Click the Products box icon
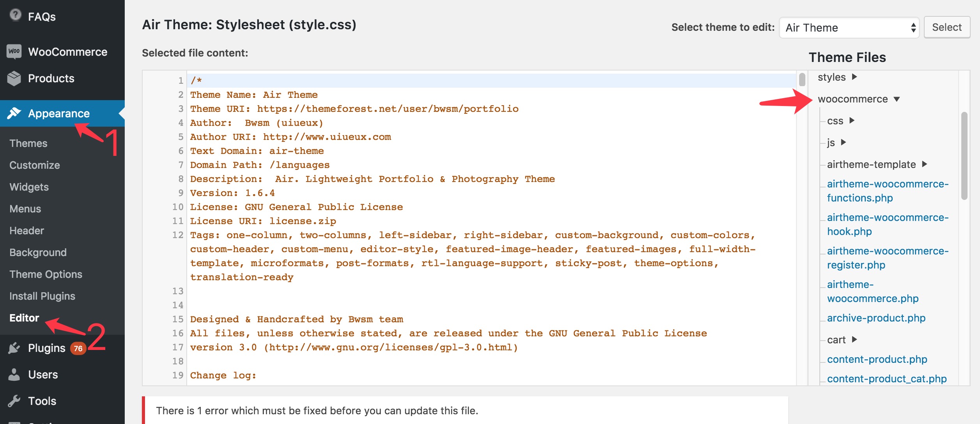The width and height of the screenshot is (980, 424). click(14, 78)
